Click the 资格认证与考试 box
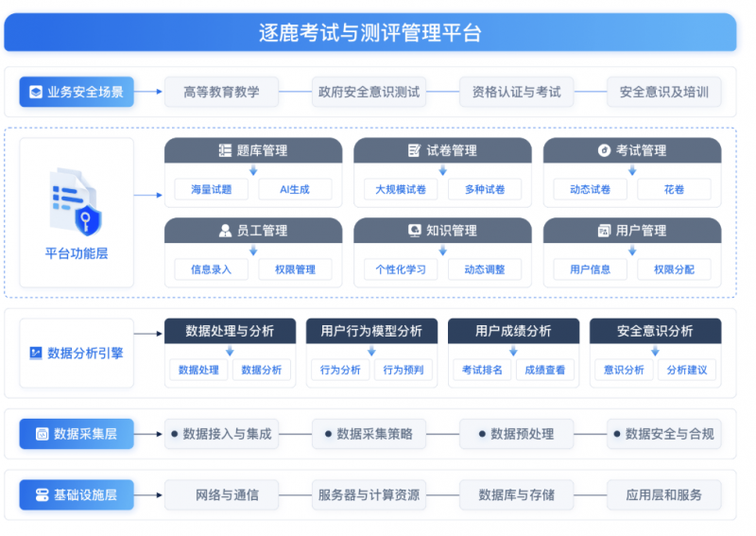 [x=516, y=92]
